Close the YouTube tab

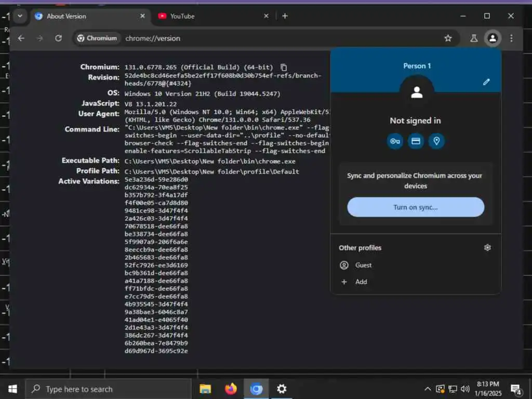pyautogui.click(x=267, y=16)
